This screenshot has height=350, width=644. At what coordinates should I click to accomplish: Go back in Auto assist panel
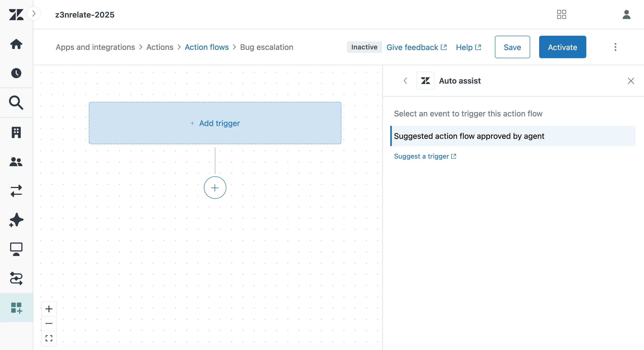pos(405,81)
